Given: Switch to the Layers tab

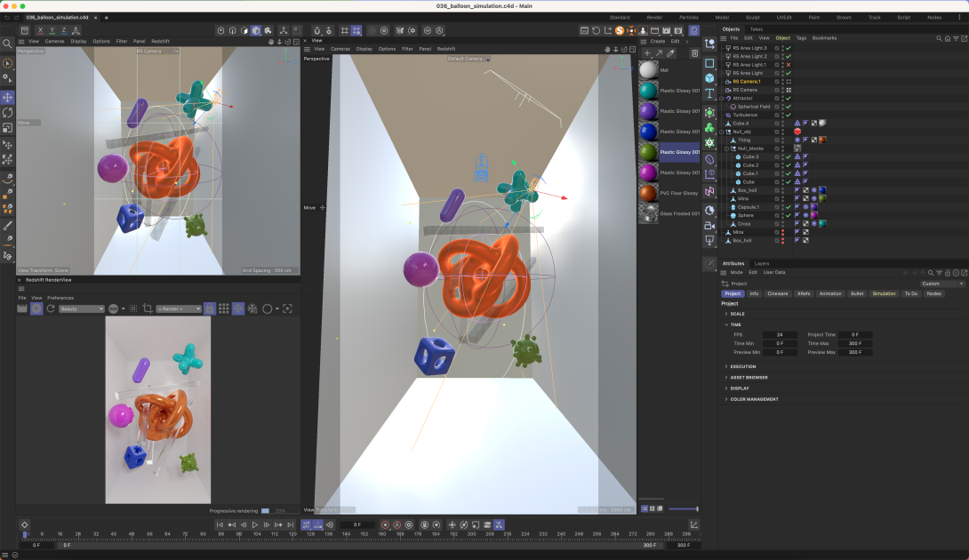Looking at the screenshot, I should click(x=761, y=263).
